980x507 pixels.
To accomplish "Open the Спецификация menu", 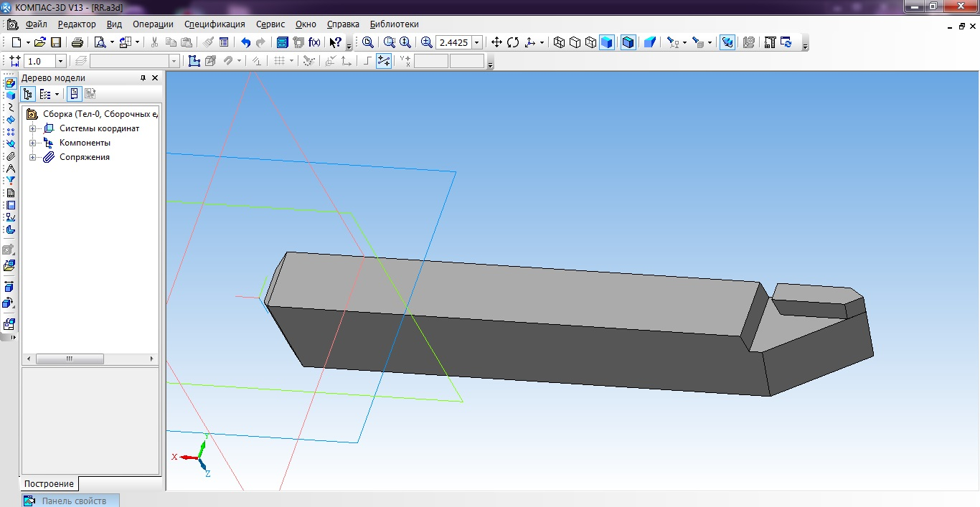I will [x=215, y=24].
